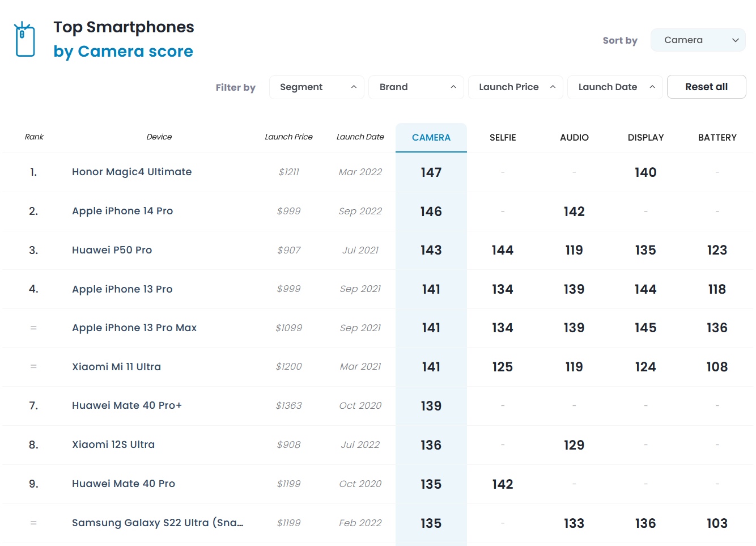Click the $1211 launch price cell

coord(288,172)
